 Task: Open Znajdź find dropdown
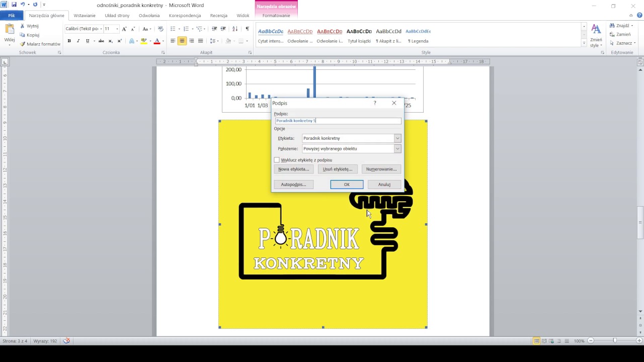(622, 26)
